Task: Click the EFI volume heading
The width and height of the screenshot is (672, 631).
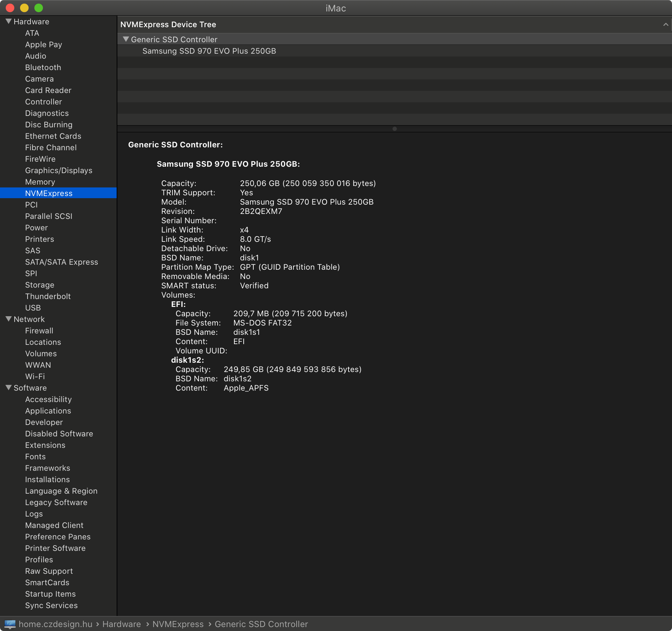Action: click(178, 304)
